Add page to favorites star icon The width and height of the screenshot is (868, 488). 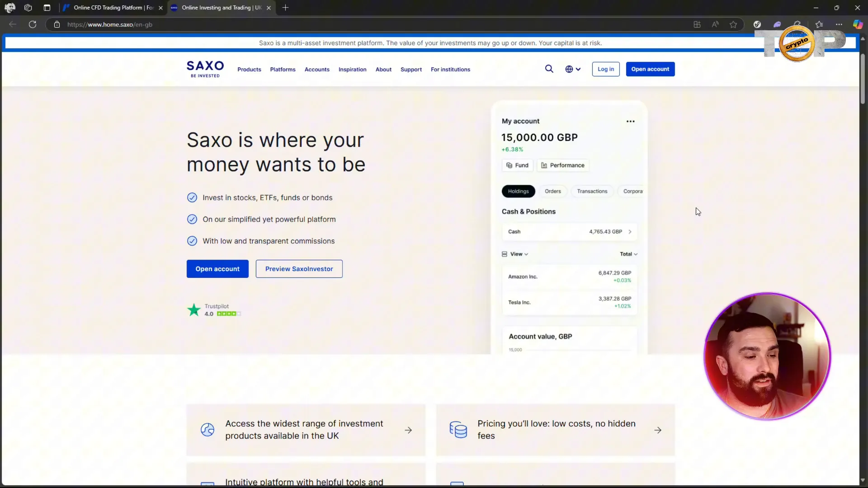733,24
